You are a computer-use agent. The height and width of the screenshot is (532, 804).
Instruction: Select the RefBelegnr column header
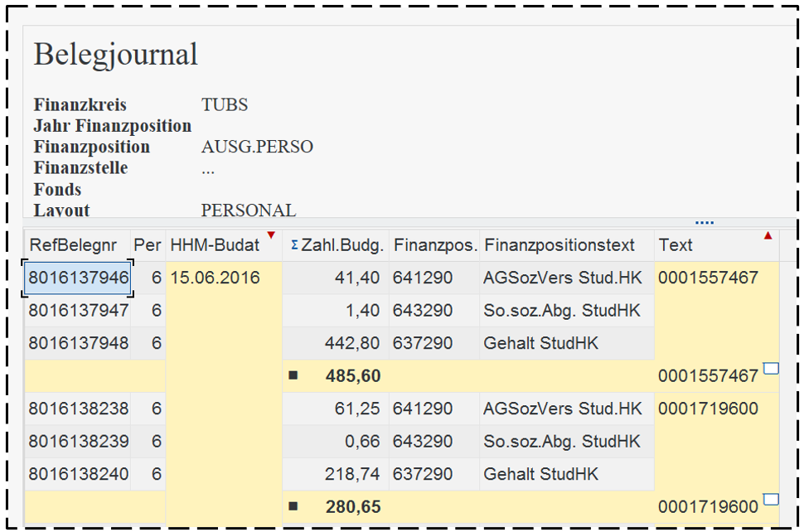[77, 245]
